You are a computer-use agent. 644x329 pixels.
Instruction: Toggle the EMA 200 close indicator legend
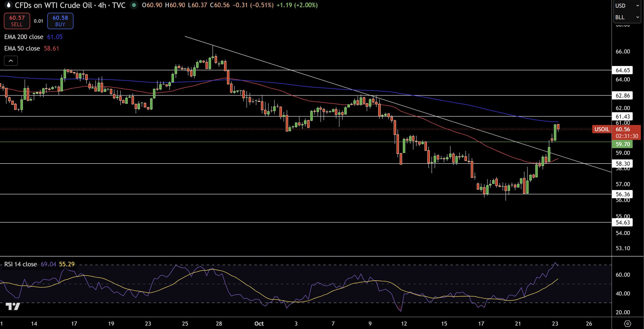(24, 37)
